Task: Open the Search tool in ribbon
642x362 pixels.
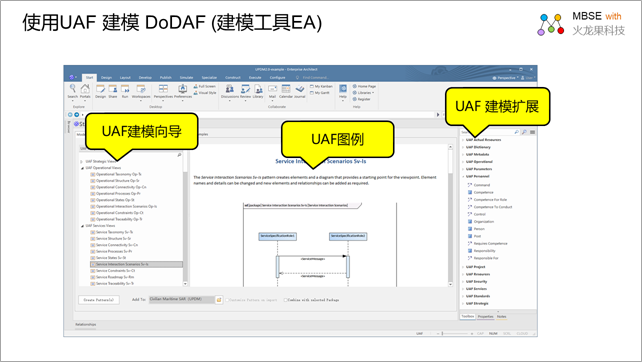Action: (72, 91)
